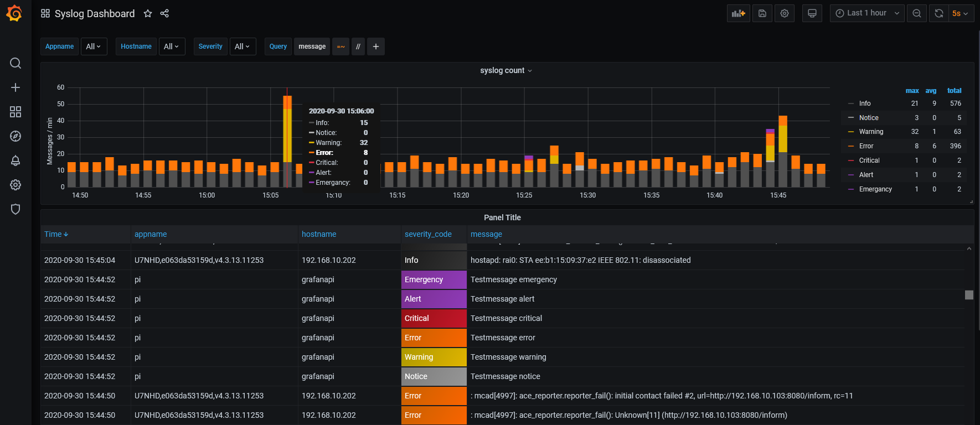Click the table's vertical scrollbar thumb
This screenshot has width=980, height=425.
click(x=969, y=295)
